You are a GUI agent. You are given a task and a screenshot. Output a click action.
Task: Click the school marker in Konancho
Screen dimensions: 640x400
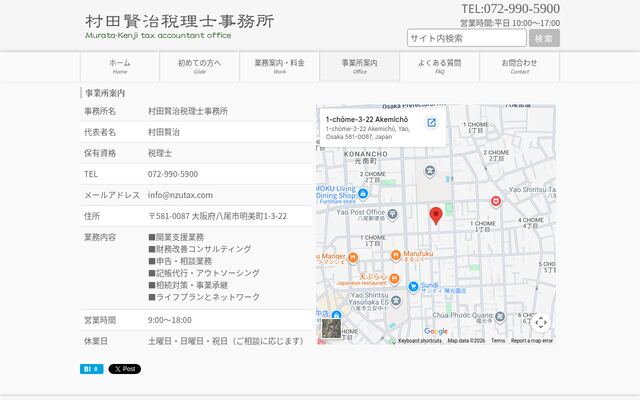click(x=429, y=171)
